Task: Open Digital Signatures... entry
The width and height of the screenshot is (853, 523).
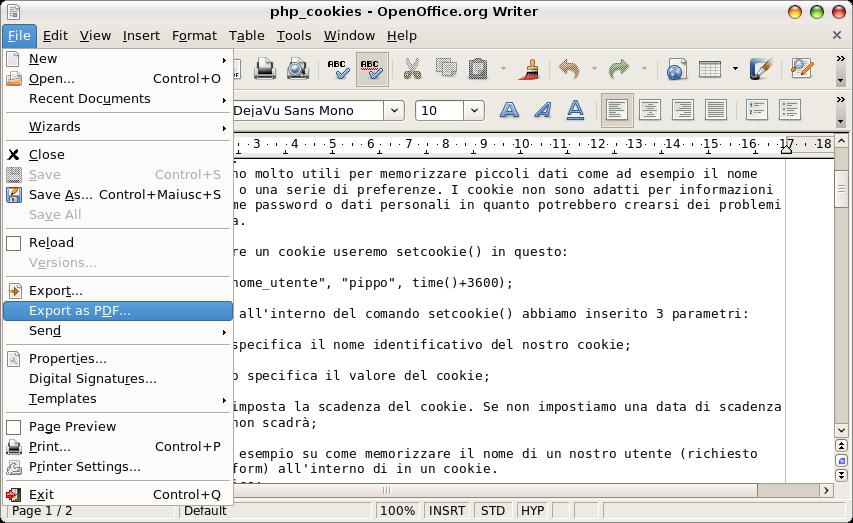Action: coord(118,379)
